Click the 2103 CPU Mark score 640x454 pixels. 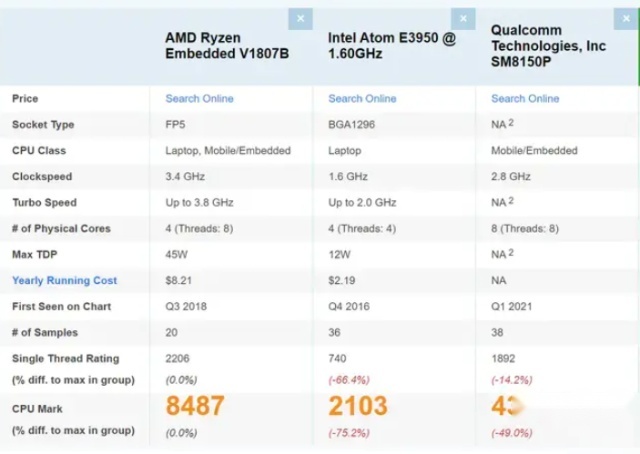tap(358, 405)
